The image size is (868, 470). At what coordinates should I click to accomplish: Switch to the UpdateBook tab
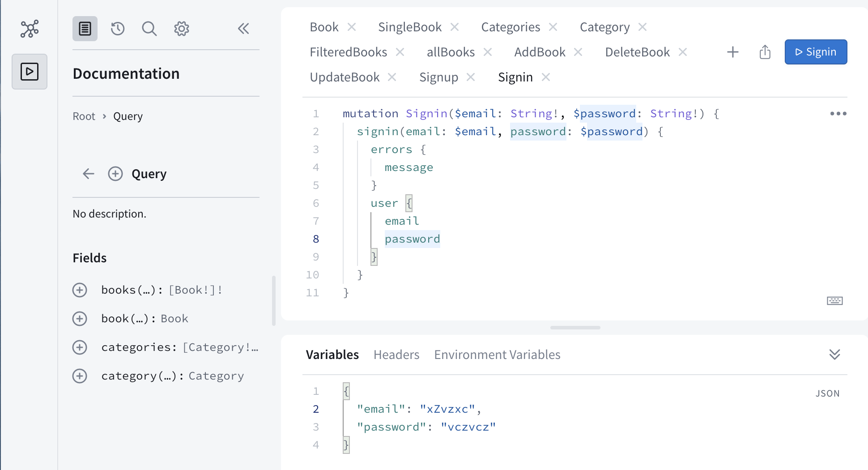[345, 77]
